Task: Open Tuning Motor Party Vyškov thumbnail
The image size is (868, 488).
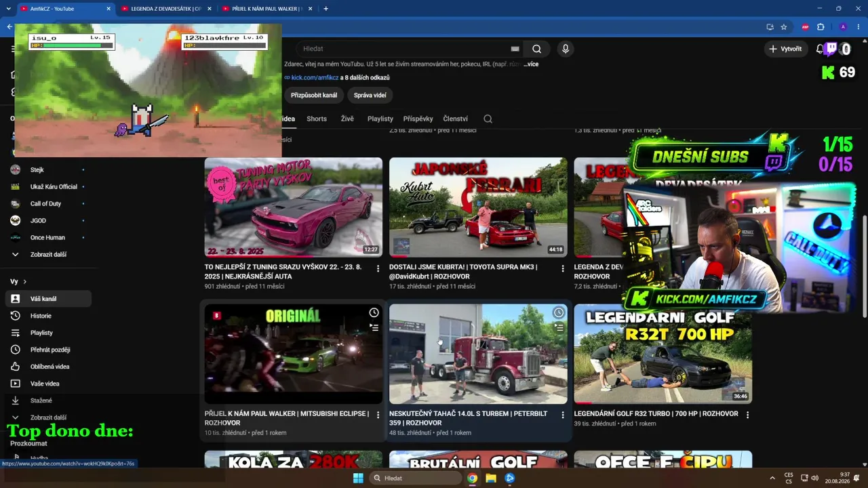Action: point(294,207)
